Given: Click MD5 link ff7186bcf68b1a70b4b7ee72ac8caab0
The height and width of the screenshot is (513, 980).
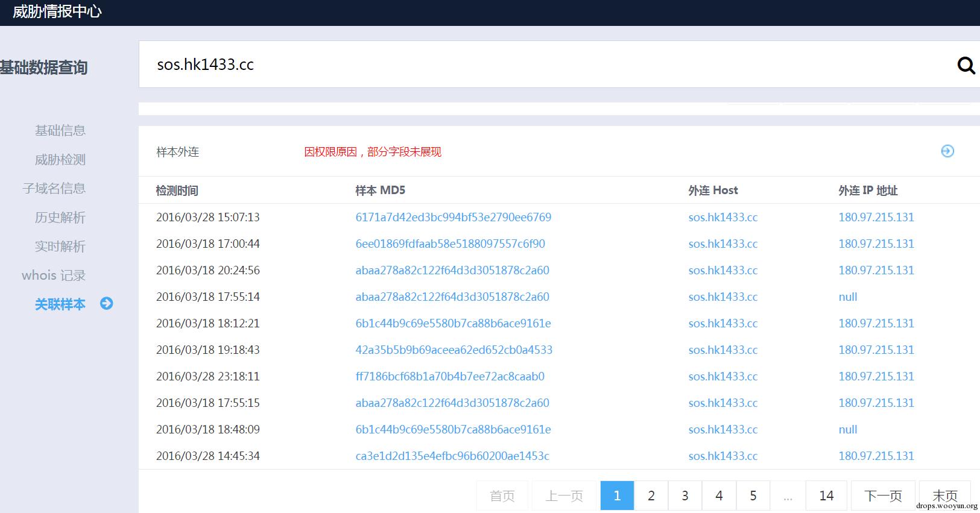Looking at the screenshot, I should point(450,376).
